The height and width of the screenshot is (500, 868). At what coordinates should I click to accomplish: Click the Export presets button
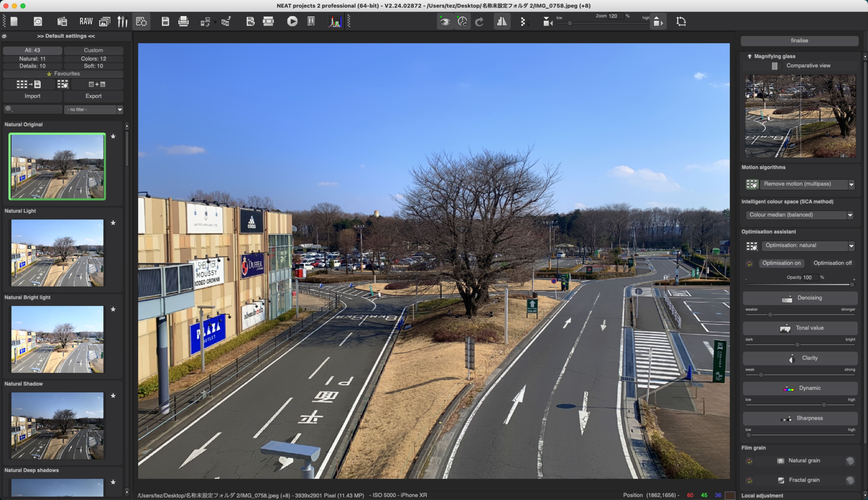coord(93,96)
